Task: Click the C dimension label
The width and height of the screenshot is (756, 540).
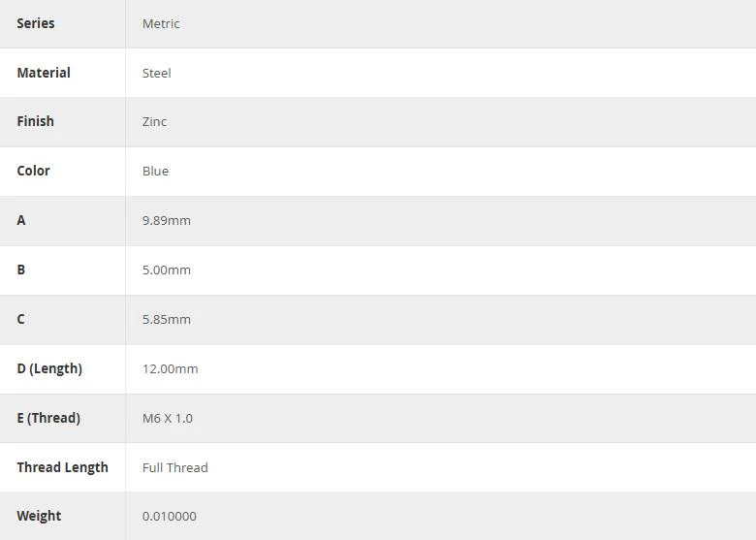Action: point(20,319)
